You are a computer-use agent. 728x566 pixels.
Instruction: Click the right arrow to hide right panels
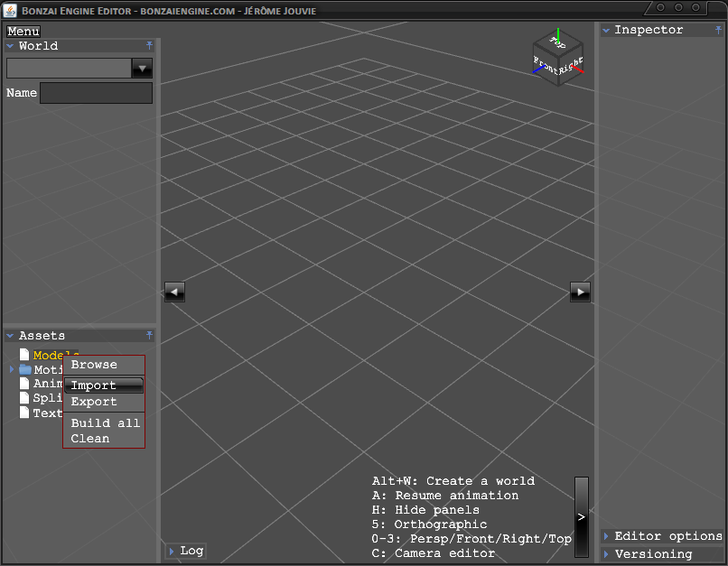pyautogui.click(x=580, y=291)
